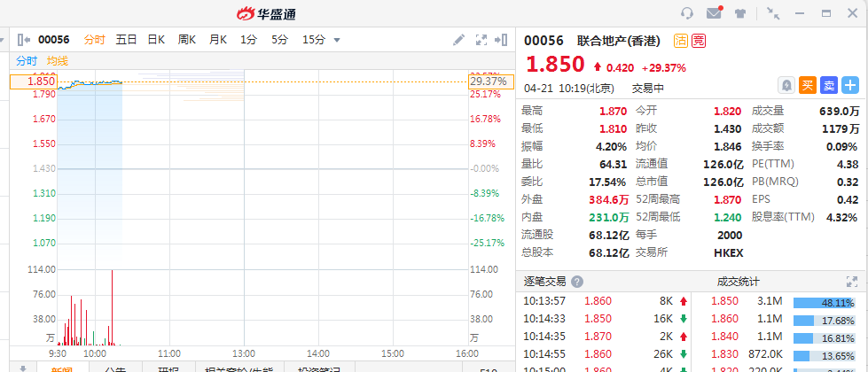Expand the 成交统计 panel to fullscreen
868x372 pixels.
[852, 282]
